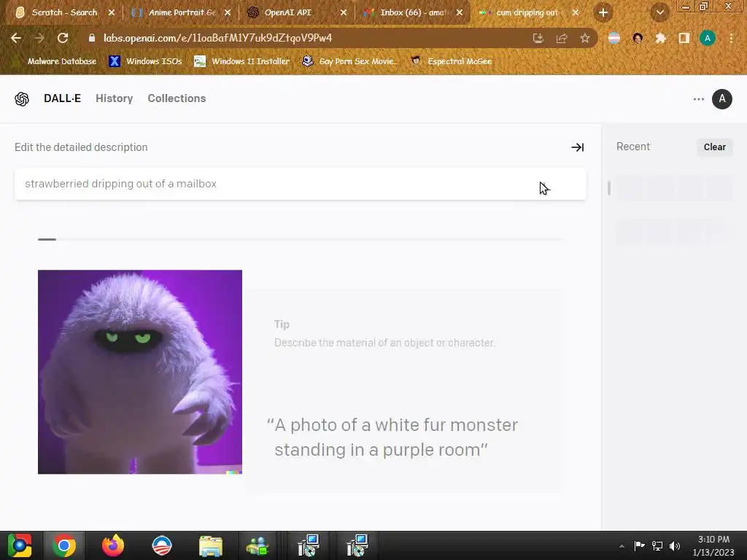The width and height of the screenshot is (747, 560).
Task: Click the generation progress bar
Action: tap(300, 239)
